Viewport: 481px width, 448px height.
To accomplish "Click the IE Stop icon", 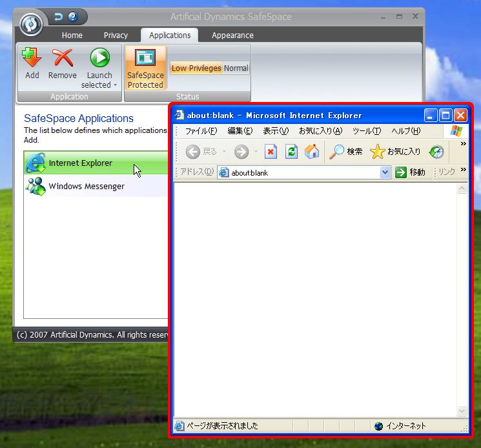I will 271,152.
